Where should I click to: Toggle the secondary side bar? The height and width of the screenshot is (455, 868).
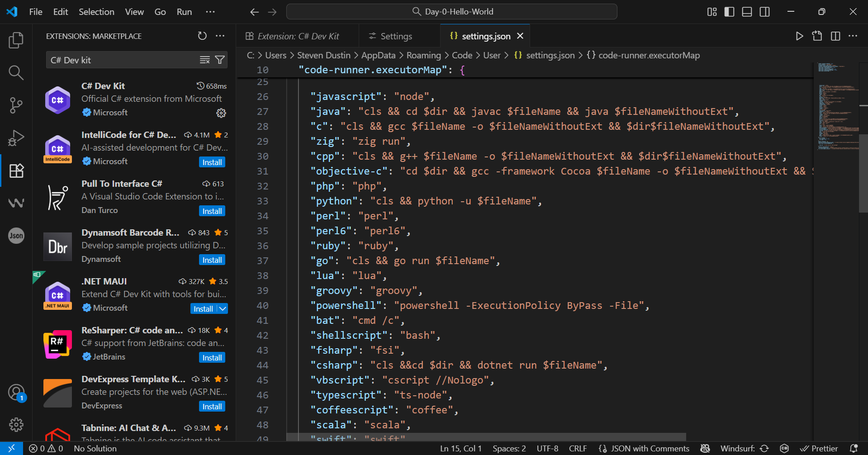tap(764, 12)
